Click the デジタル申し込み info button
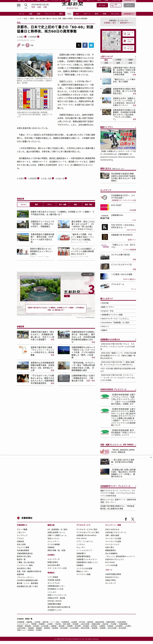The width and height of the screenshot is (153, 644). (x=128, y=48)
